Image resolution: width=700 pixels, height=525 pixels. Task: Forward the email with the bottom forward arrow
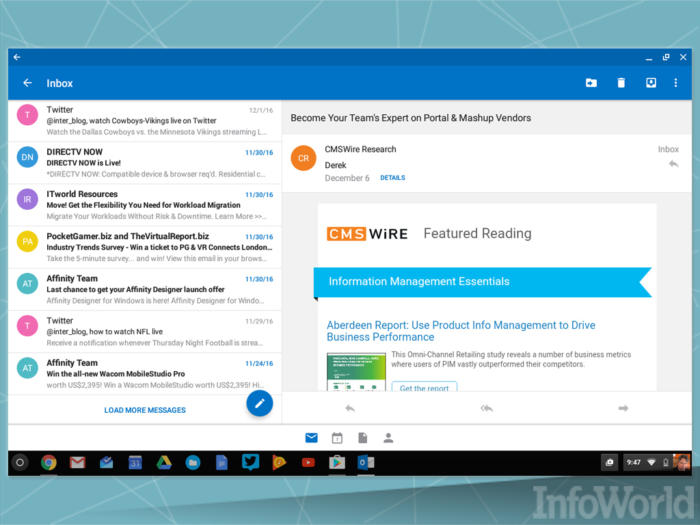click(623, 408)
